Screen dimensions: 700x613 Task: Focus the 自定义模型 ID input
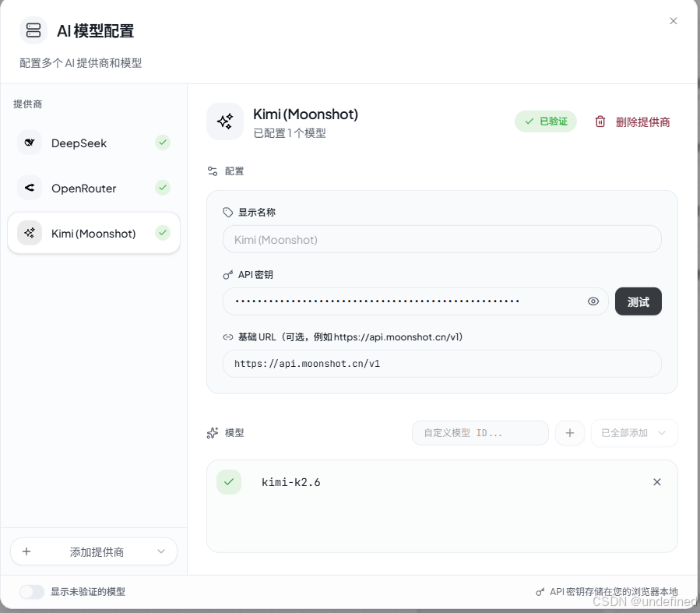coord(480,432)
